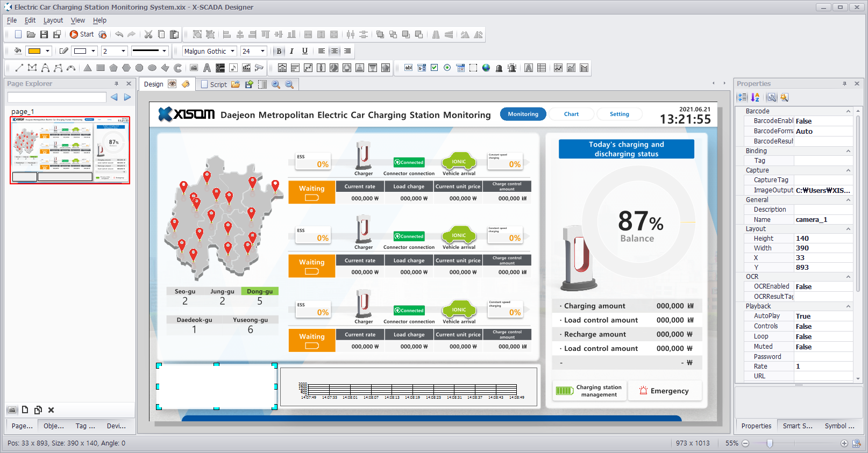This screenshot has width=868, height=453.
Task: Set text alignment to center
Action: 335,51
